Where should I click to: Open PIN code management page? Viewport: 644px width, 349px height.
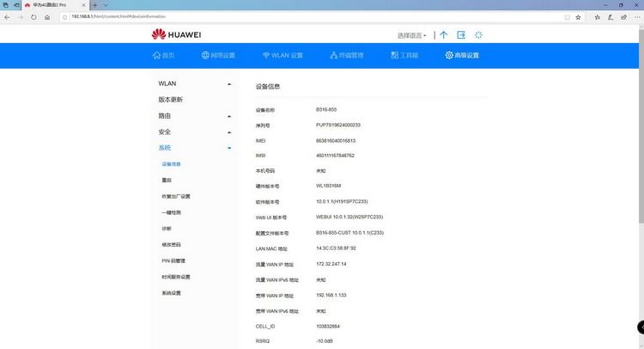173,260
